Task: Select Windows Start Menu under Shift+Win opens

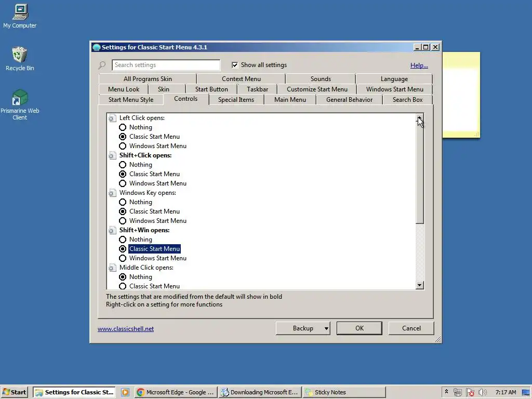Action: [123, 258]
